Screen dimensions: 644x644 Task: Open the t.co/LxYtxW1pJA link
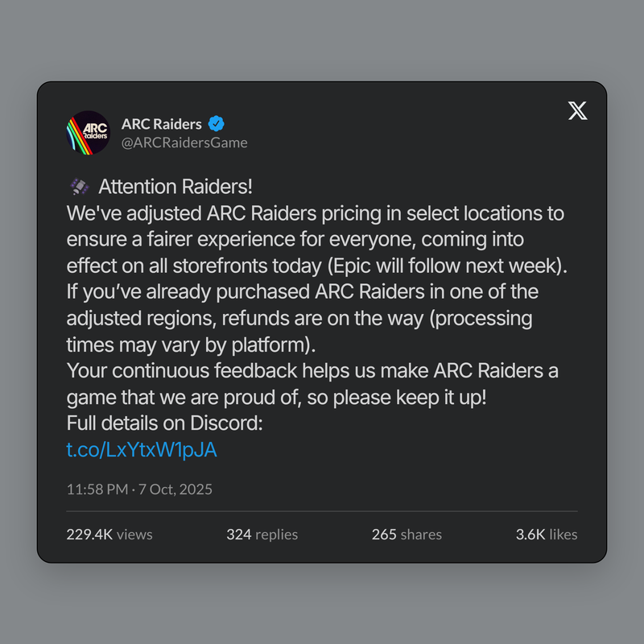point(142,449)
